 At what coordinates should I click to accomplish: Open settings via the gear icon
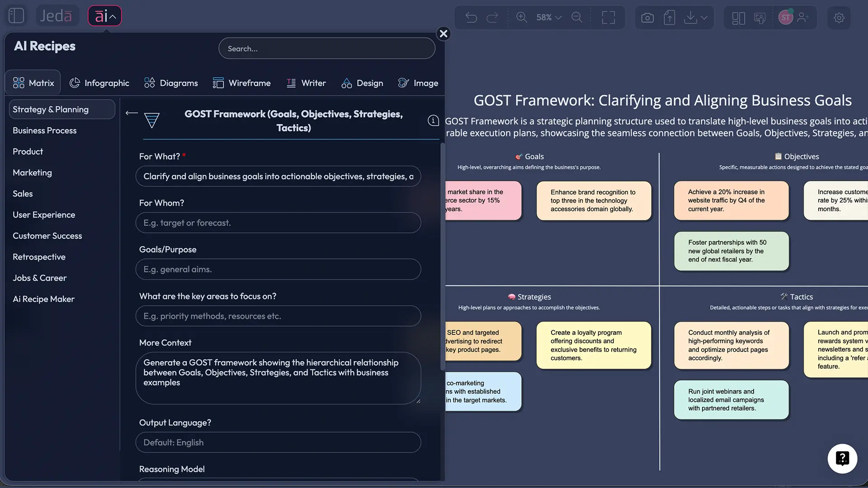tap(839, 17)
